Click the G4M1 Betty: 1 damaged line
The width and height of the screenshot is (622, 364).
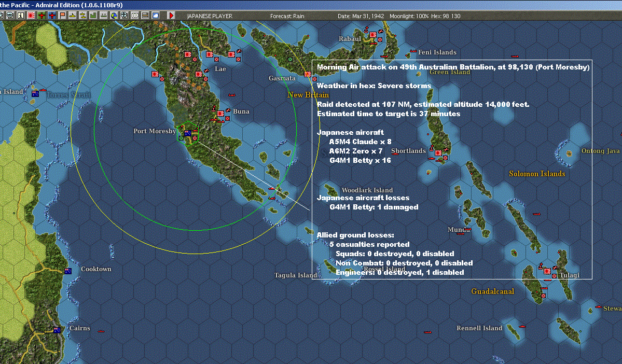click(x=374, y=207)
